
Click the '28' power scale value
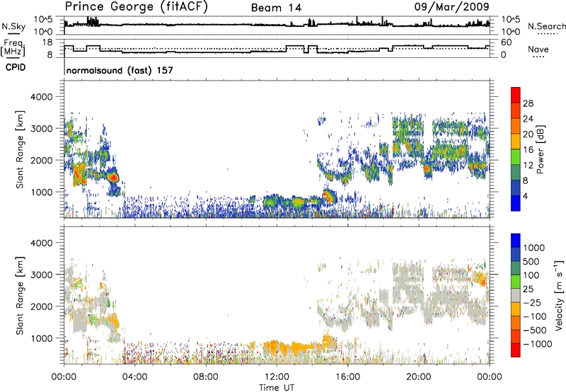(528, 103)
